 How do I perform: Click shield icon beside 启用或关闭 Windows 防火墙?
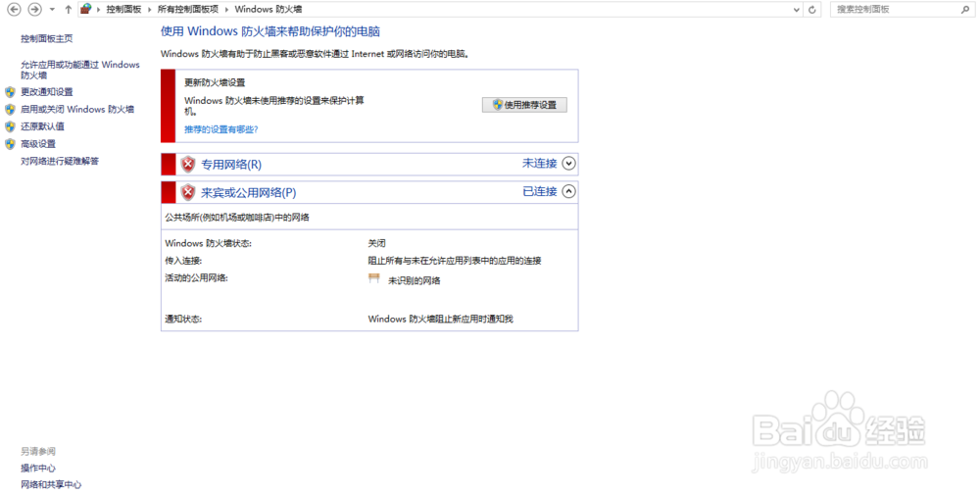[10, 110]
